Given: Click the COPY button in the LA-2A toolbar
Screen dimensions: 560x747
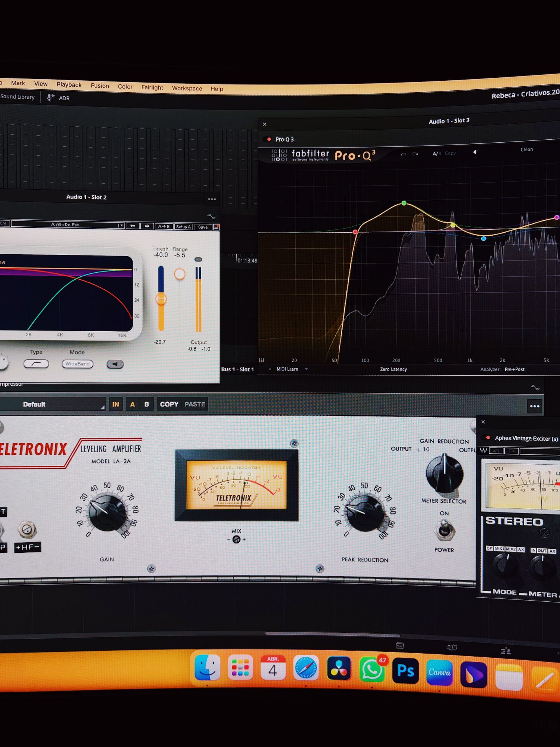Looking at the screenshot, I should (169, 404).
